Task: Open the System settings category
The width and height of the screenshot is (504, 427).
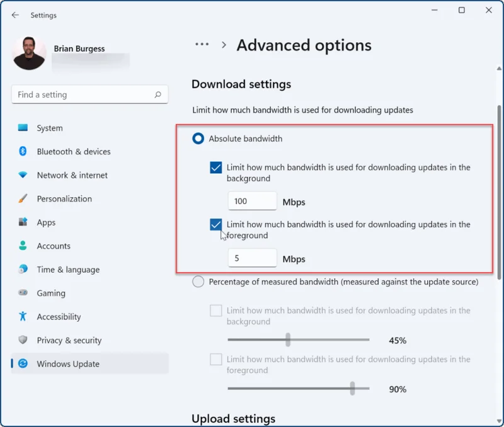Action: point(89,128)
